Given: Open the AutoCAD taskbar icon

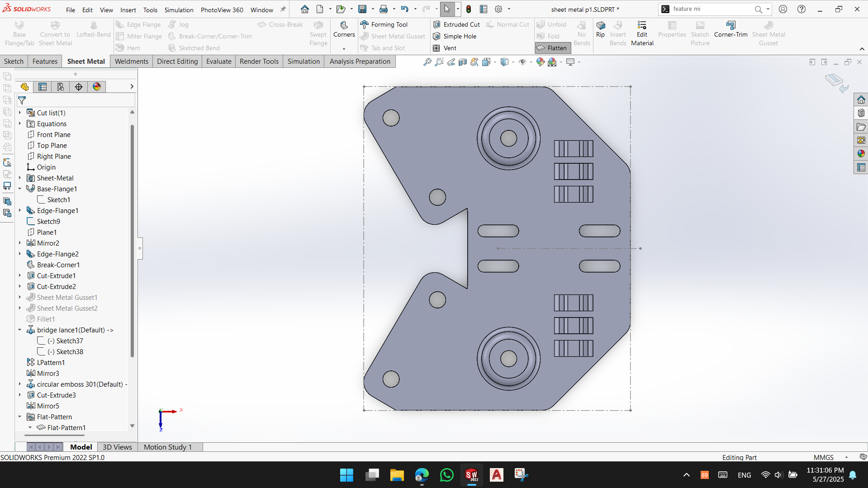Looking at the screenshot, I should click(497, 475).
